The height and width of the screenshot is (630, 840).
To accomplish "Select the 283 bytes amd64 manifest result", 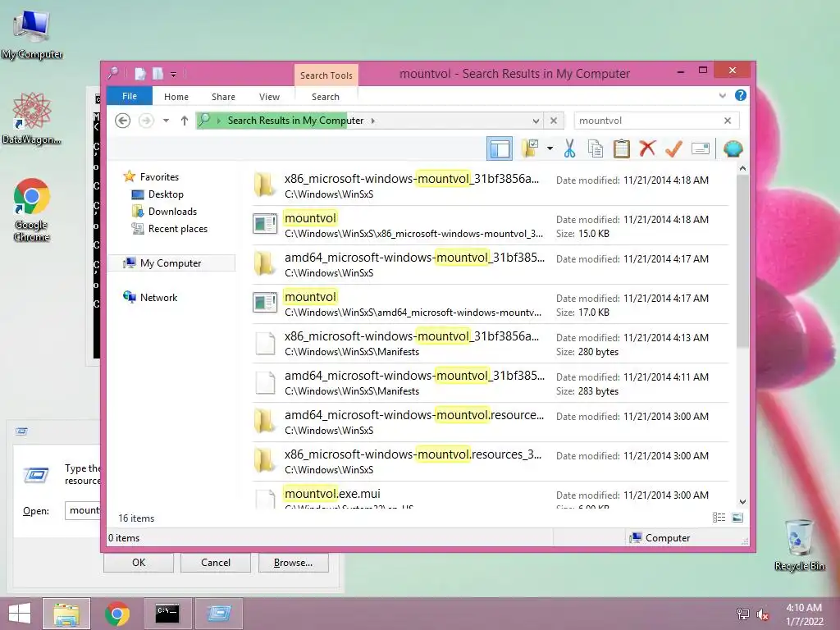I will (x=491, y=383).
